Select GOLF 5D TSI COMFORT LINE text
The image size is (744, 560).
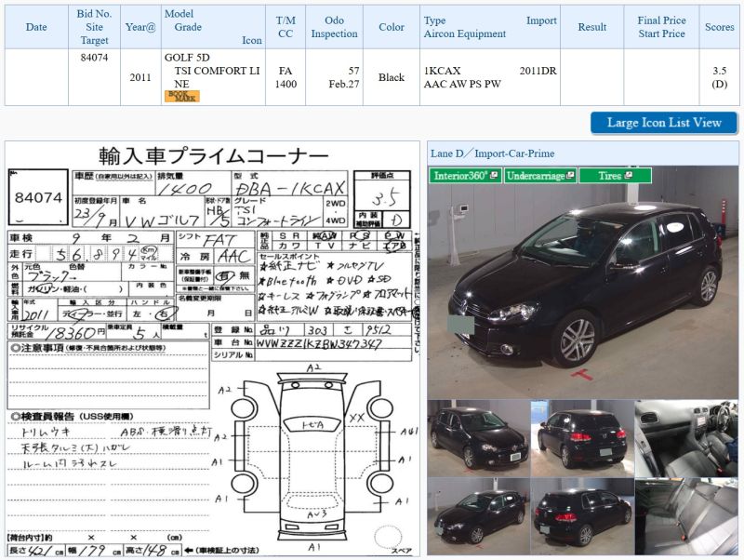click(x=212, y=71)
